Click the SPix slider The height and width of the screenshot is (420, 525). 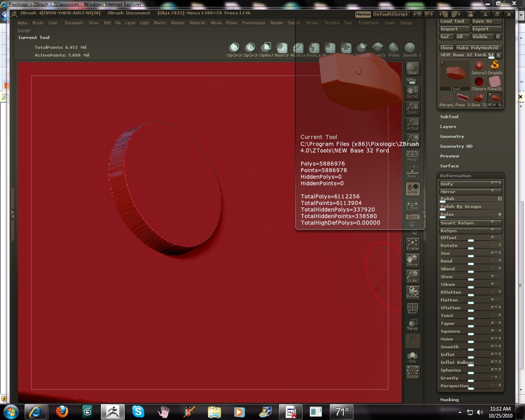point(412,80)
